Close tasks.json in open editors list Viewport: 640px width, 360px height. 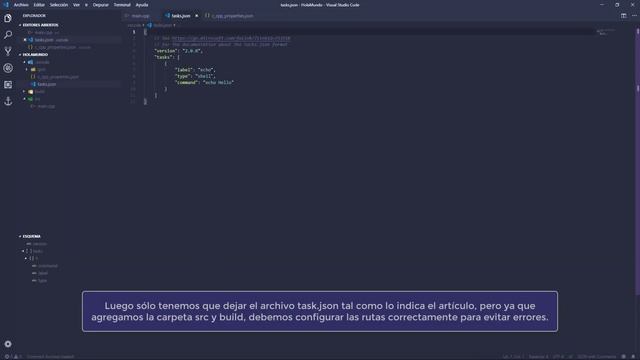[25, 40]
